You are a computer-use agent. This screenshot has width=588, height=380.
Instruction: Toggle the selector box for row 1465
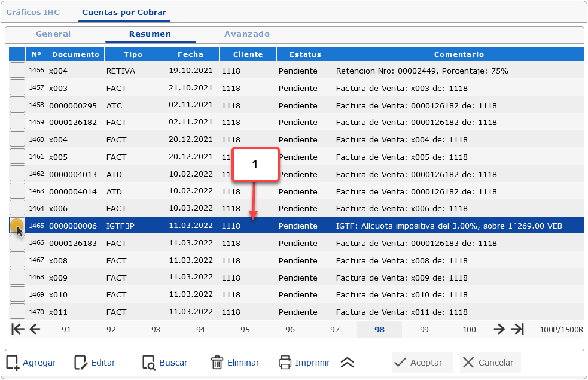(17, 226)
